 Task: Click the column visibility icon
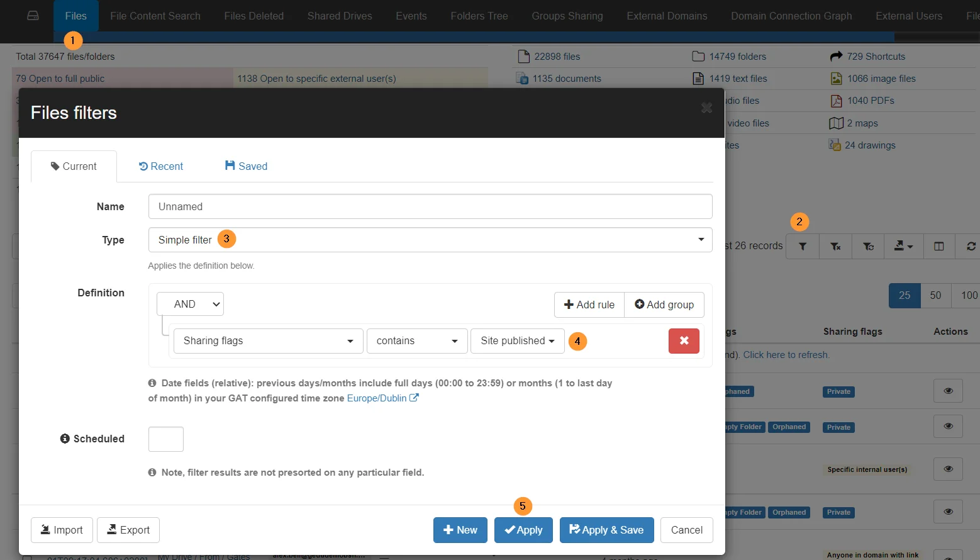[939, 246]
